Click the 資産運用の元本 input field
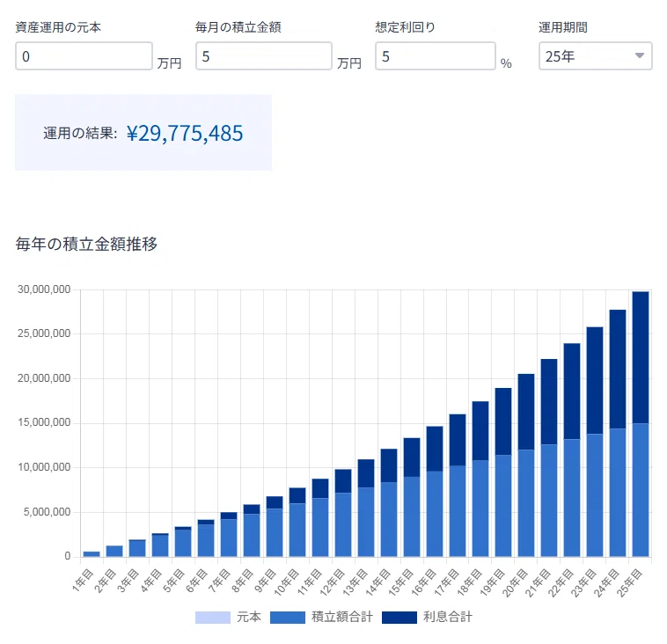The width and height of the screenshot is (667, 644). click(x=84, y=56)
